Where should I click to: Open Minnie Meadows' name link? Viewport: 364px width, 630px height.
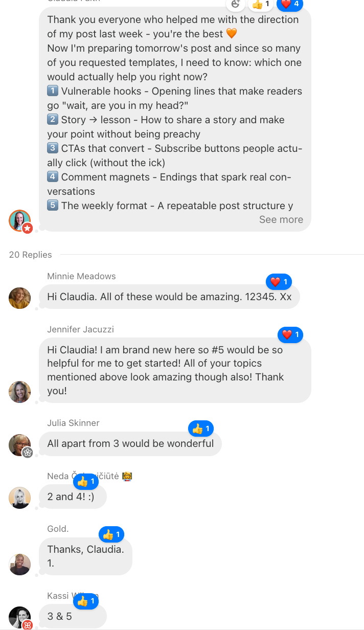tap(81, 276)
